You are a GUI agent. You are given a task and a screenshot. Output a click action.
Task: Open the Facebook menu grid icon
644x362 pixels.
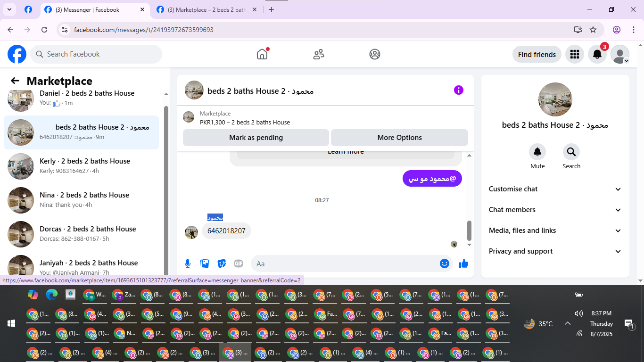pyautogui.click(x=574, y=55)
